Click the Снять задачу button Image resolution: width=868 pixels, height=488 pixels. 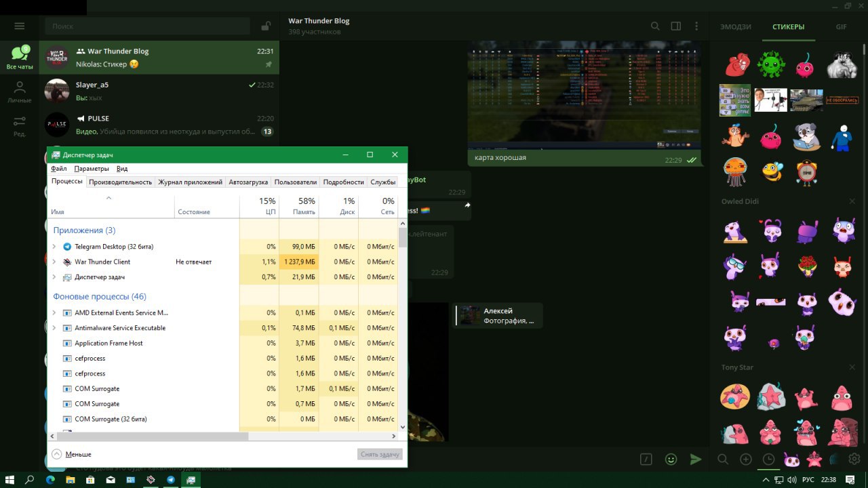(x=380, y=454)
